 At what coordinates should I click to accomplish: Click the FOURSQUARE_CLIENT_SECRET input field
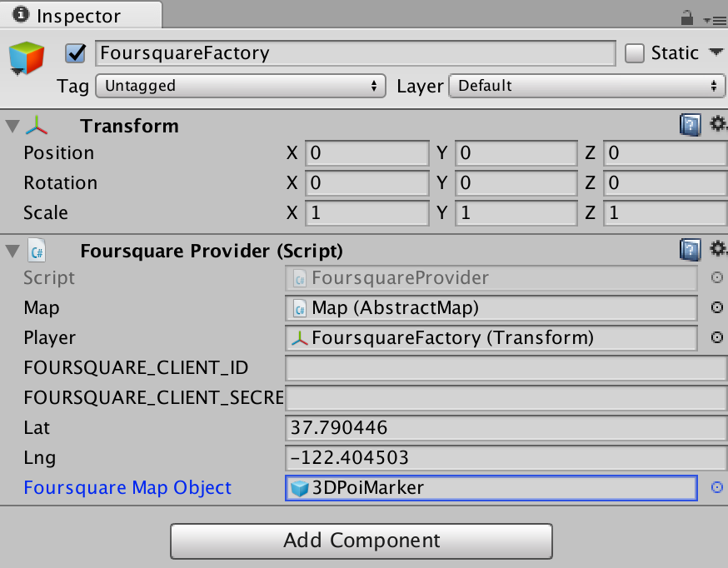click(506, 398)
